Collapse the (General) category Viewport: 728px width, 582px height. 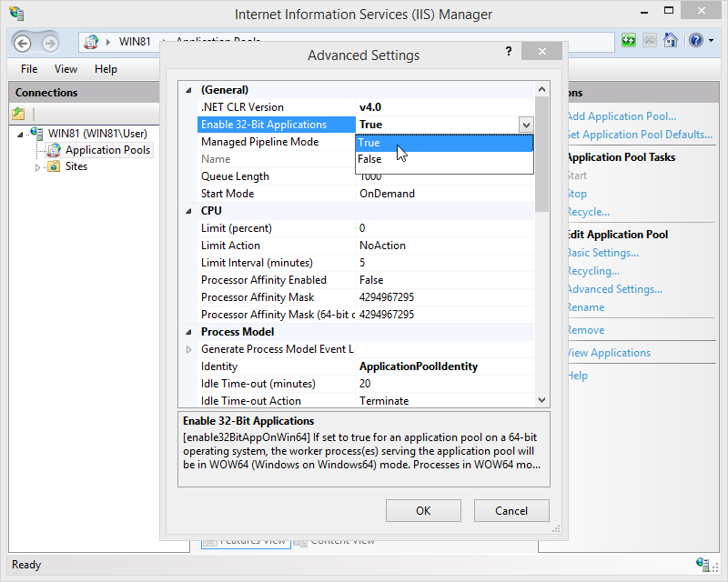188,90
